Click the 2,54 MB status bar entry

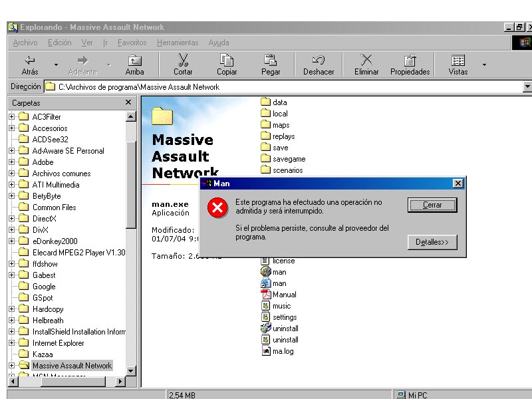pos(182,395)
